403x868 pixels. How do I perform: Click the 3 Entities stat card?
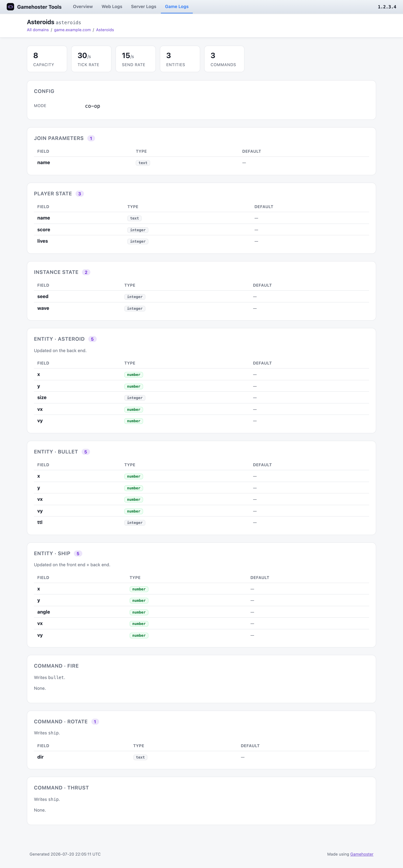point(180,59)
